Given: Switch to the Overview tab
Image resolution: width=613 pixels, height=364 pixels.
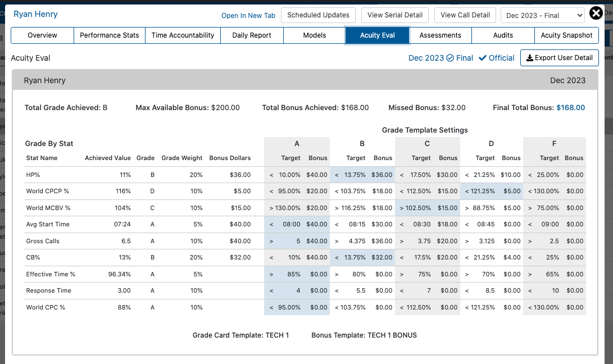Looking at the screenshot, I should click(42, 35).
